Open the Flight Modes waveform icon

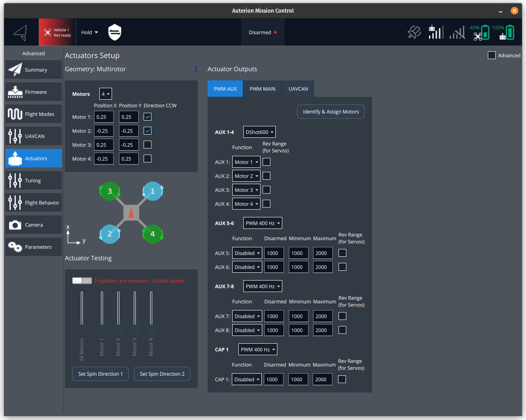[15, 114]
